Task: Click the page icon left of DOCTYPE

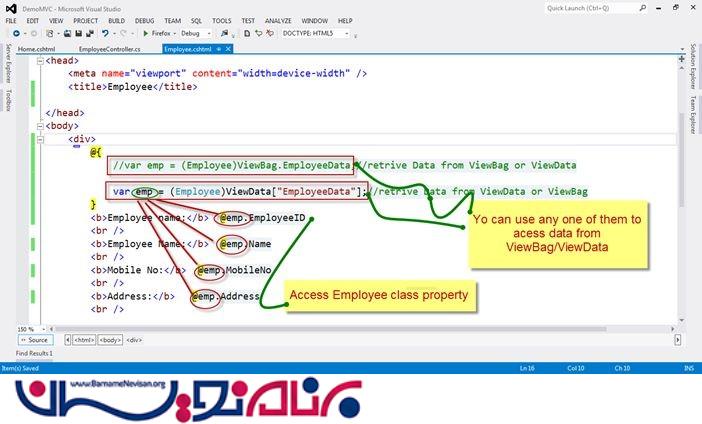Action: 247,33
